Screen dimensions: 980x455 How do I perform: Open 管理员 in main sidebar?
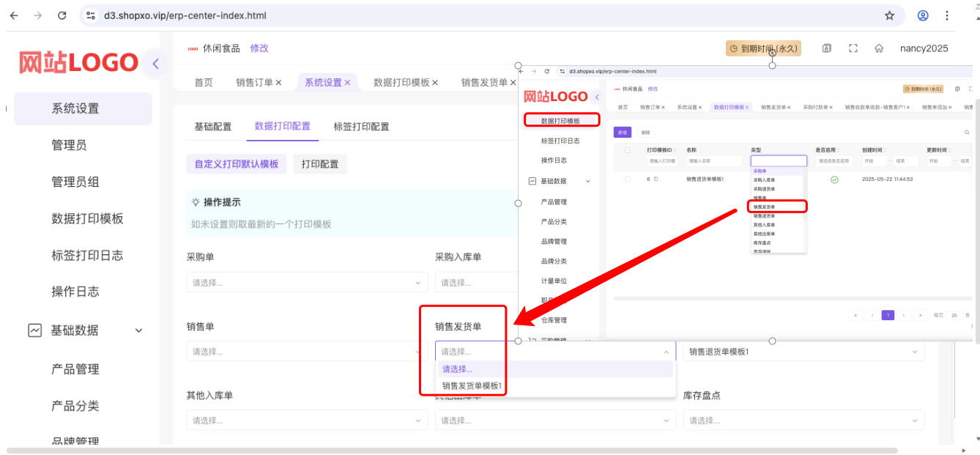click(x=69, y=145)
